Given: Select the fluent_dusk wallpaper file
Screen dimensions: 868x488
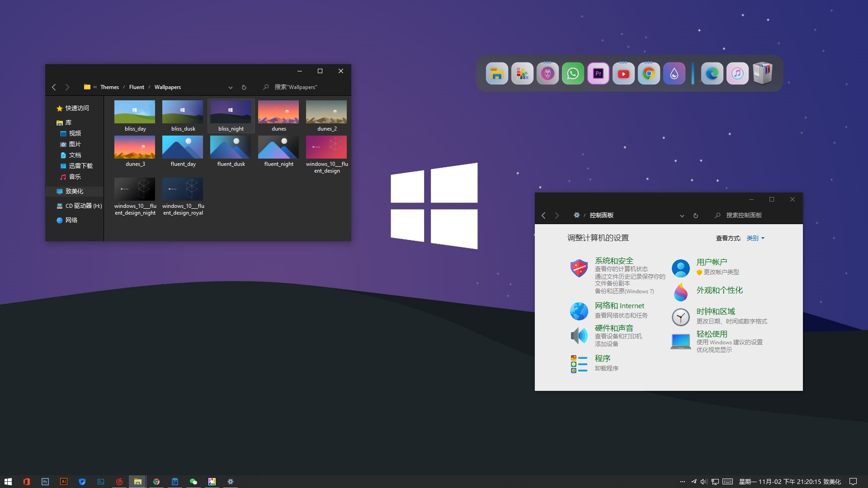Looking at the screenshot, I should point(231,151).
